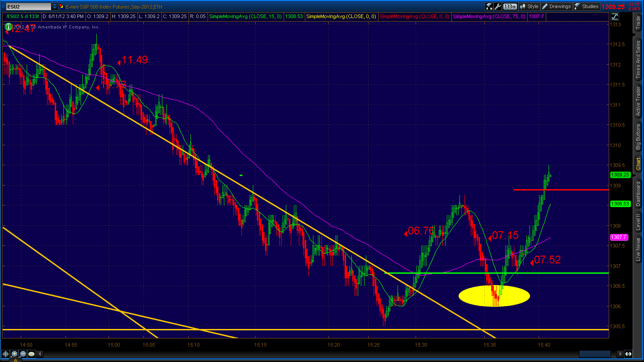Select the red horizontal line near 1309
Viewport: 644px width, 362px height.
point(561,190)
